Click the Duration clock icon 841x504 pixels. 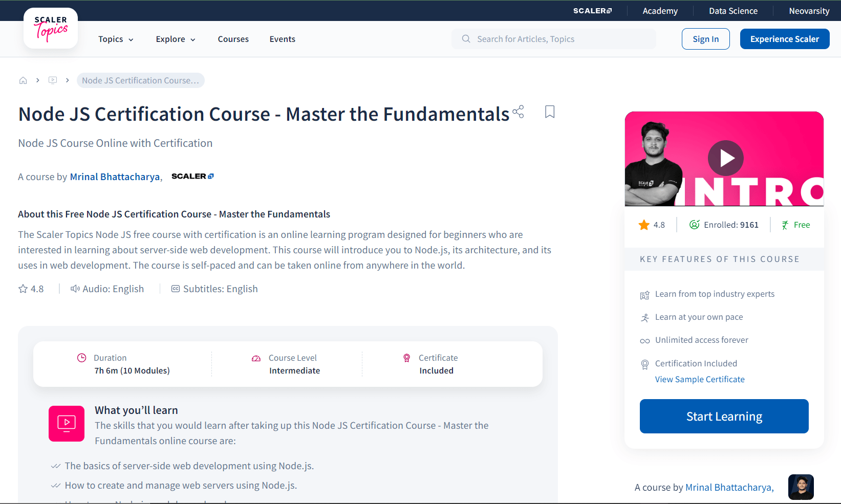point(81,358)
